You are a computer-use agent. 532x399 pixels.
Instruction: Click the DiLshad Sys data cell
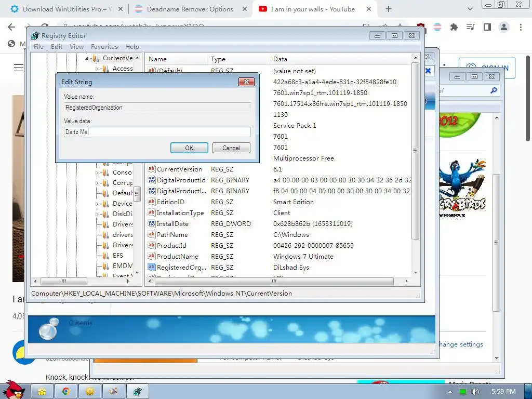click(291, 268)
